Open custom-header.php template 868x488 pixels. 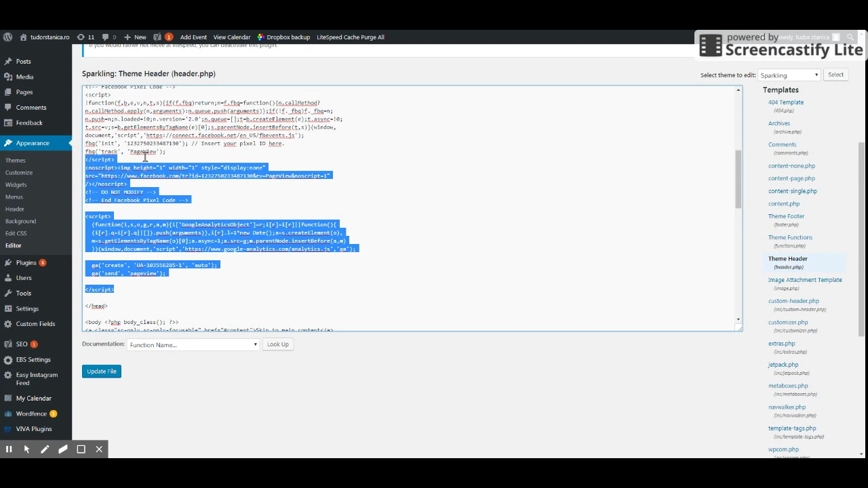793,301
